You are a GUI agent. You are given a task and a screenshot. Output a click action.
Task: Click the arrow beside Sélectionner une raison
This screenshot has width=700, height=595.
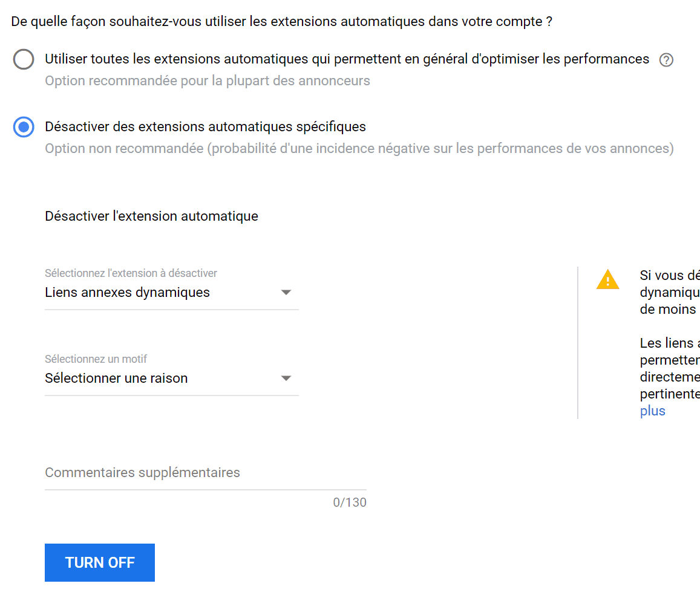tap(286, 379)
